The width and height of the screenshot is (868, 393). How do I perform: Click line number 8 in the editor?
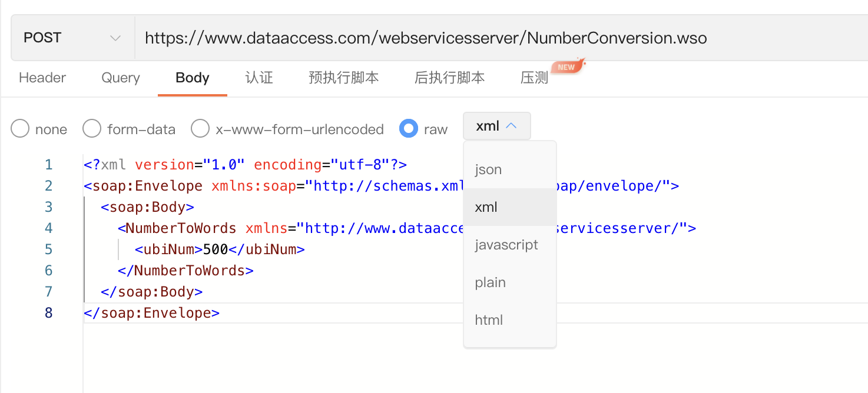point(48,312)
